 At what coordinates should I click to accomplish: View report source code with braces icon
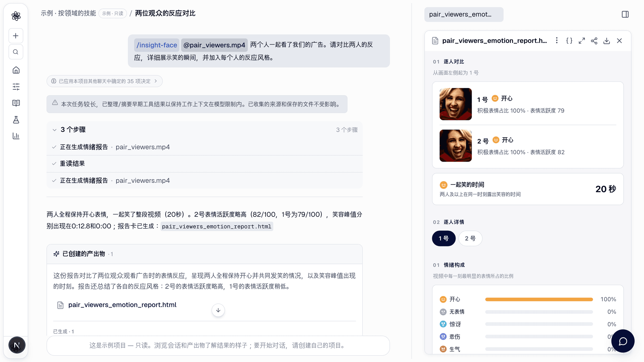coord(569,40)
